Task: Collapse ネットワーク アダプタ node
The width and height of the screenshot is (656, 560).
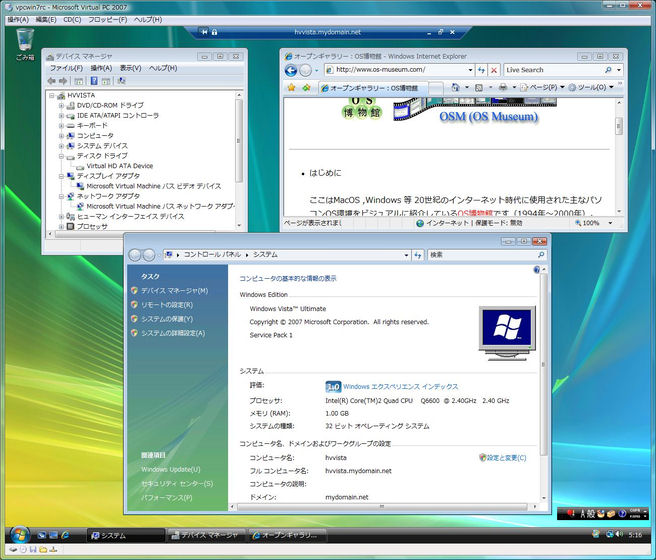Action: point(62,196)
